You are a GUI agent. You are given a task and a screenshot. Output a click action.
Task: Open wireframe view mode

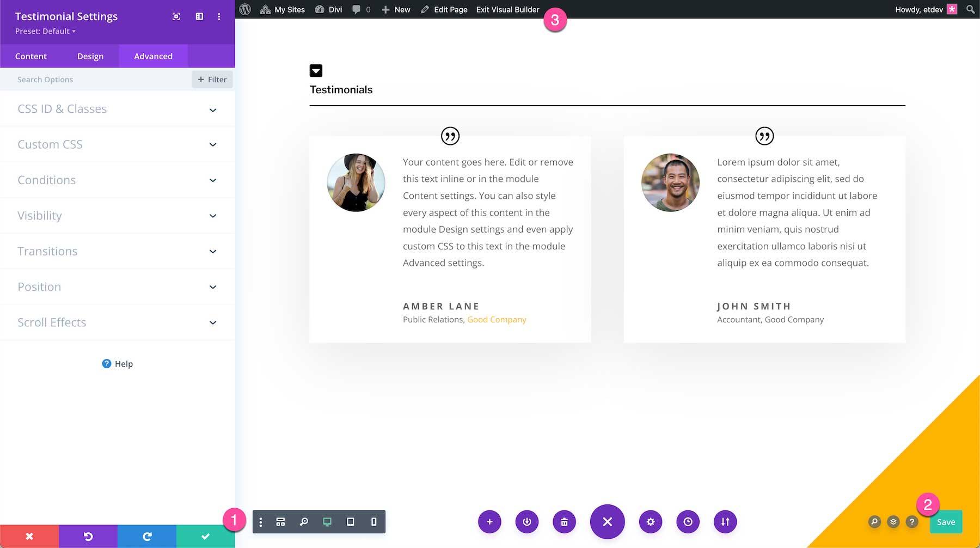point(280,521)
